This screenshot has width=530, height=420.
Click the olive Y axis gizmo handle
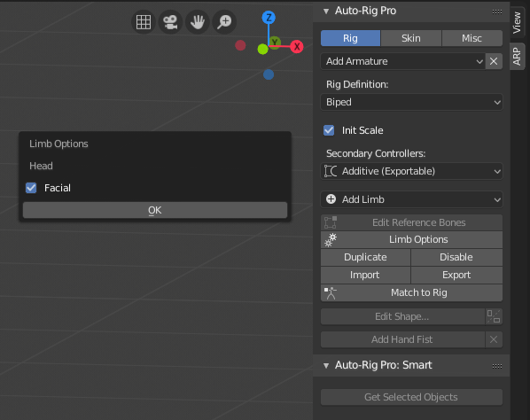coord(275,43)
